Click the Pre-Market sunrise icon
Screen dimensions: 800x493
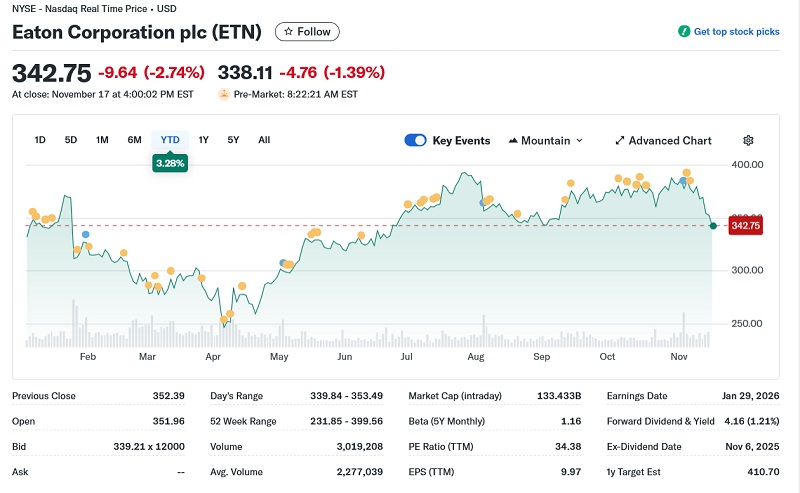[223, 94]
